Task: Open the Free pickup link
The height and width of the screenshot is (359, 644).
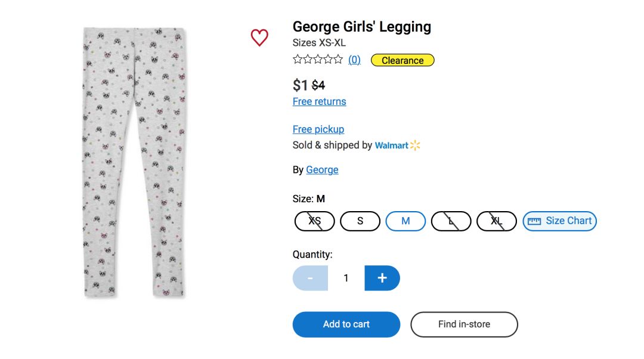Action: pos(318,129)
